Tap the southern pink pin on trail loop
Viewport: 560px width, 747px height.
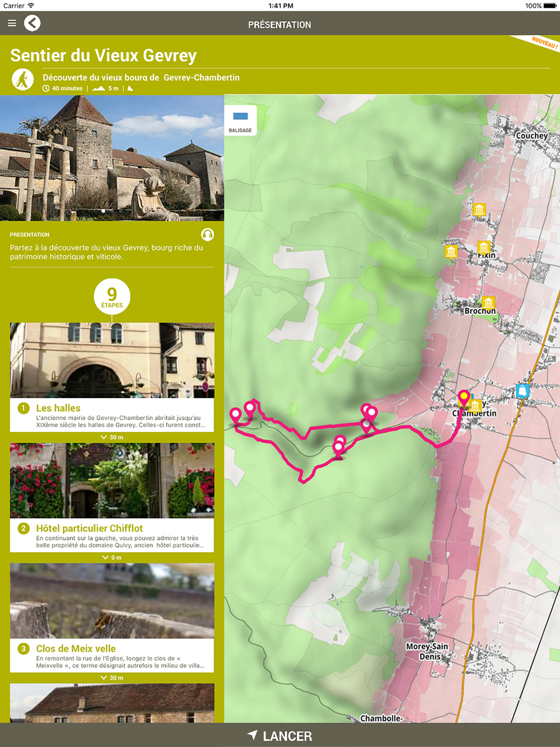(x=339, y=447)
